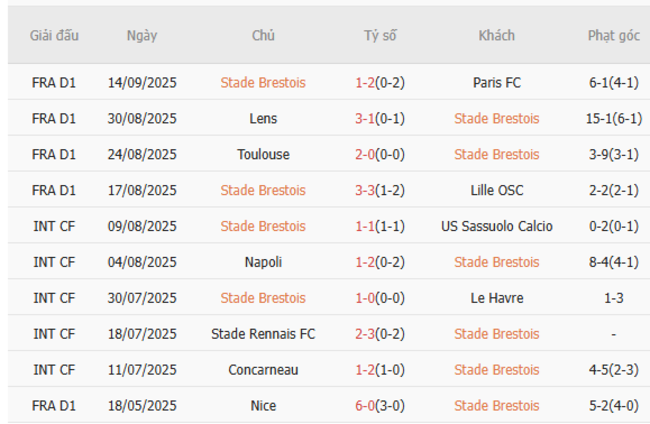Screen dimensions: 650x424
Task: Click the 14/09/2025 match date
Action: (142, 83)
